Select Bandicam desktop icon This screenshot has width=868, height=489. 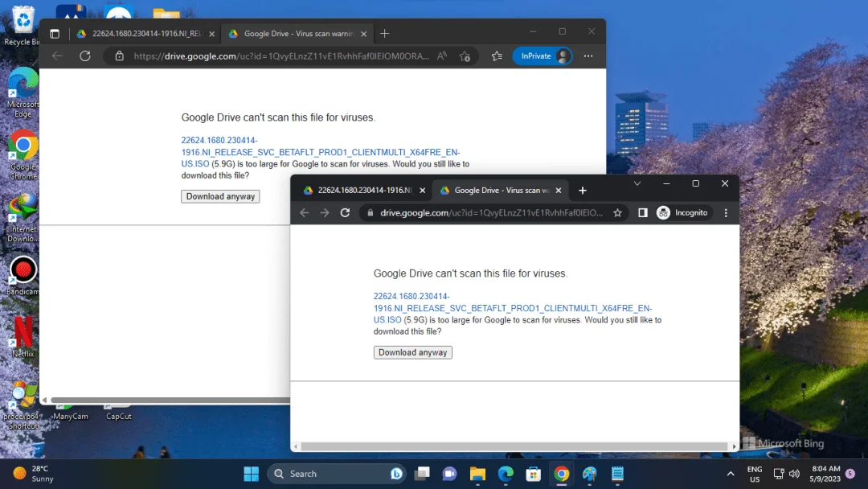(x=23, y=276)
